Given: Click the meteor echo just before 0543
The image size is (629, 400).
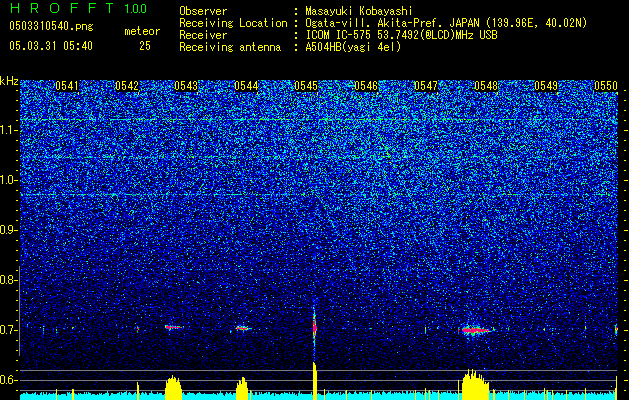Looking at the screenshot, I should (x=174, y=327).
